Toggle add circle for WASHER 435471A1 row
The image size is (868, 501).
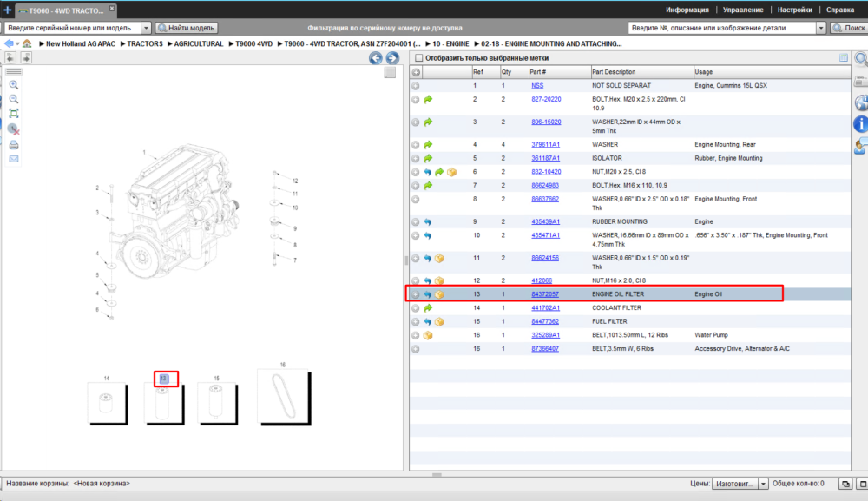[416, 236]
